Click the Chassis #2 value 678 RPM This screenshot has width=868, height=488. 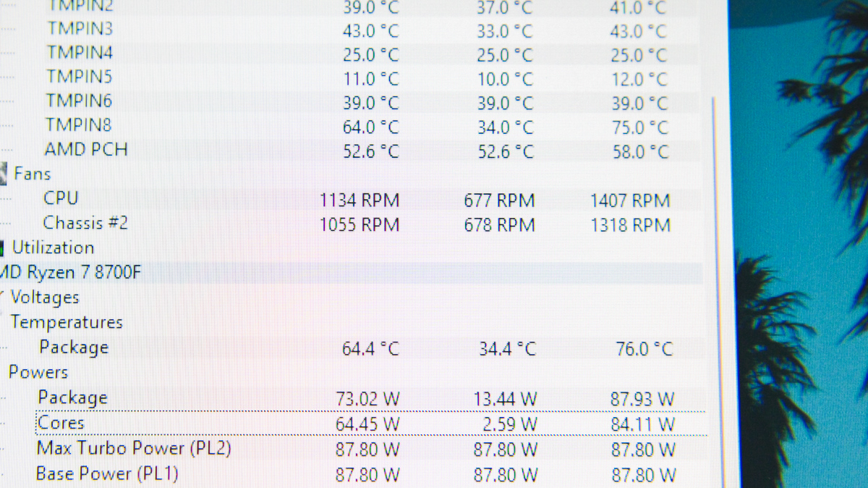click(x=499, y=225)
